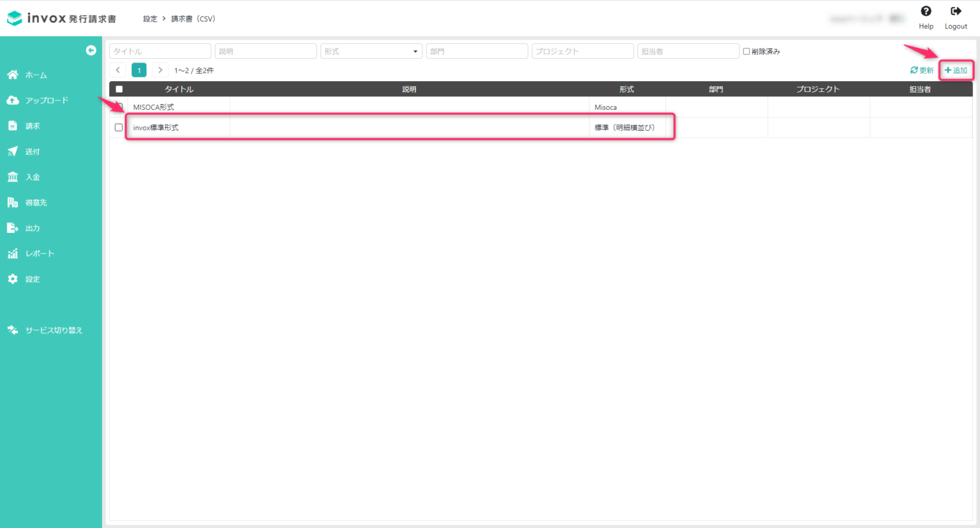980x528 pixels.
Task: Open the MISOCA形式 row
Action: [154, 107]
